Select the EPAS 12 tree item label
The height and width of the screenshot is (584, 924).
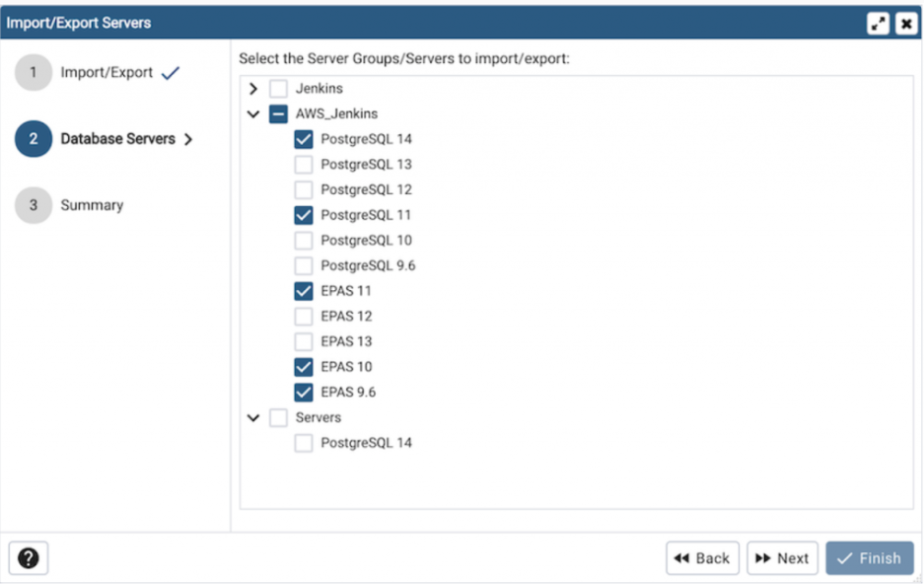346,317
